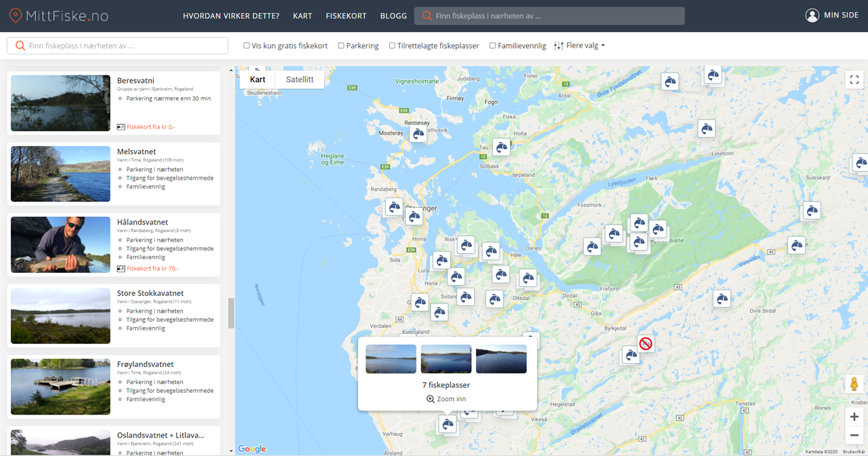Viewport: 868px width, 456px height.
Task: Select the fish marker near Tau
Action: point(501,147)
